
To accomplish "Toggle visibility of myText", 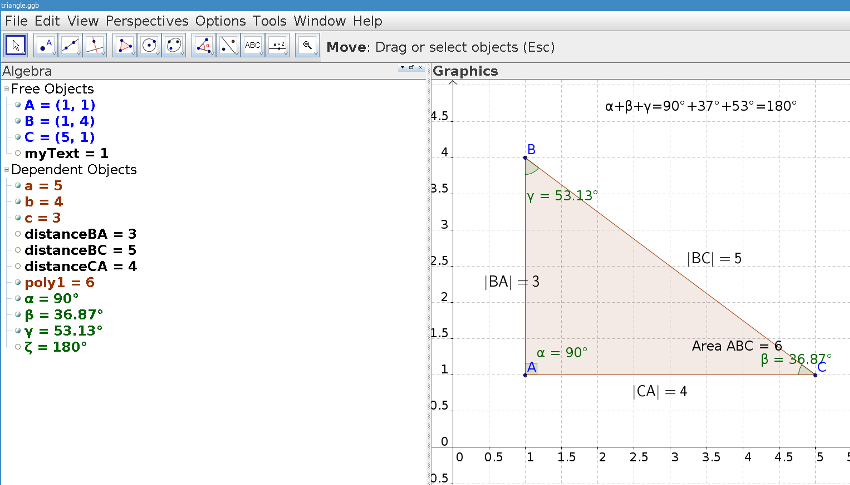I will tap(18, 153).
